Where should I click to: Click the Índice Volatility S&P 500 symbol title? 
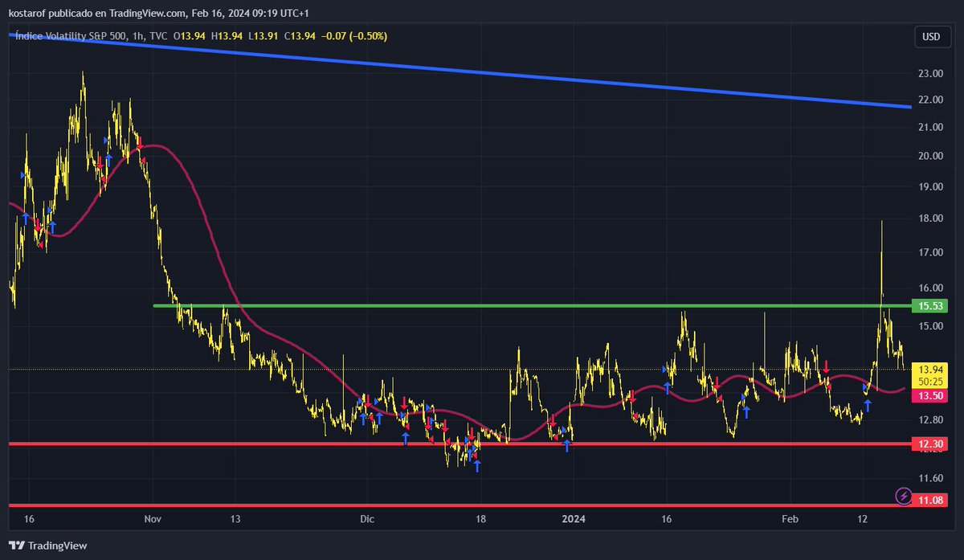point(71,35)
